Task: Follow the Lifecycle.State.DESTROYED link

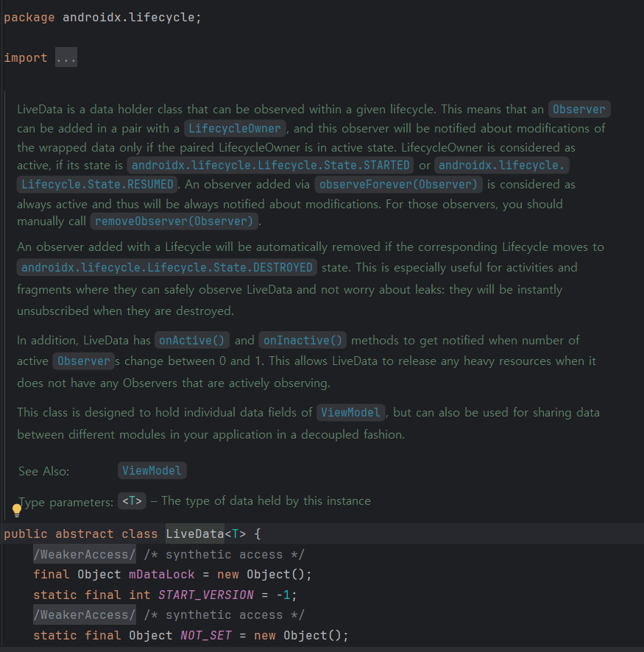Action: tap(167, 267)
